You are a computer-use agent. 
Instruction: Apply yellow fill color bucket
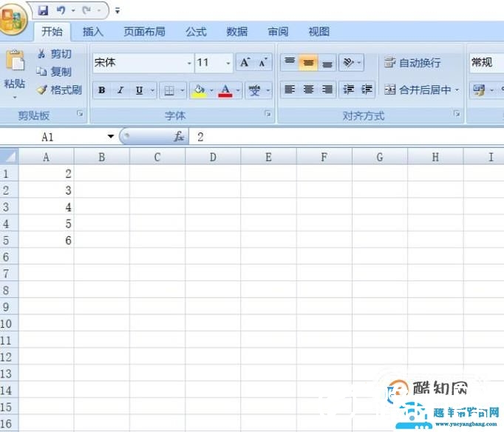click(x=200, y=90)
